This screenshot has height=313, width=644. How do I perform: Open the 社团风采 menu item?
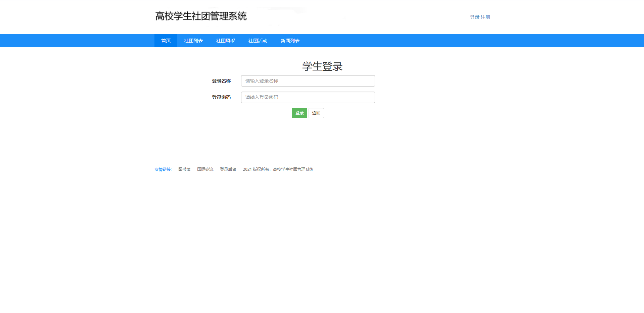tap(226, 41)
